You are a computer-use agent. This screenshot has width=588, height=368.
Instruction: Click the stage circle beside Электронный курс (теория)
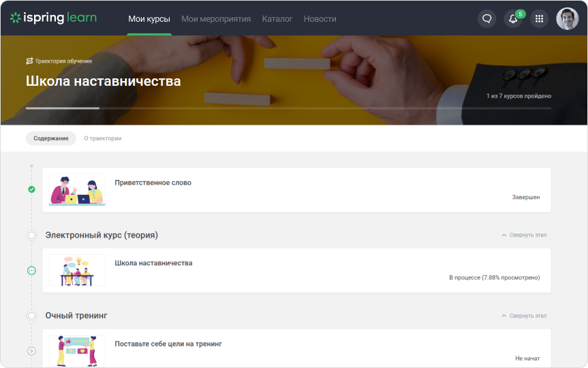pyautogui.click(x=31, y=235)
